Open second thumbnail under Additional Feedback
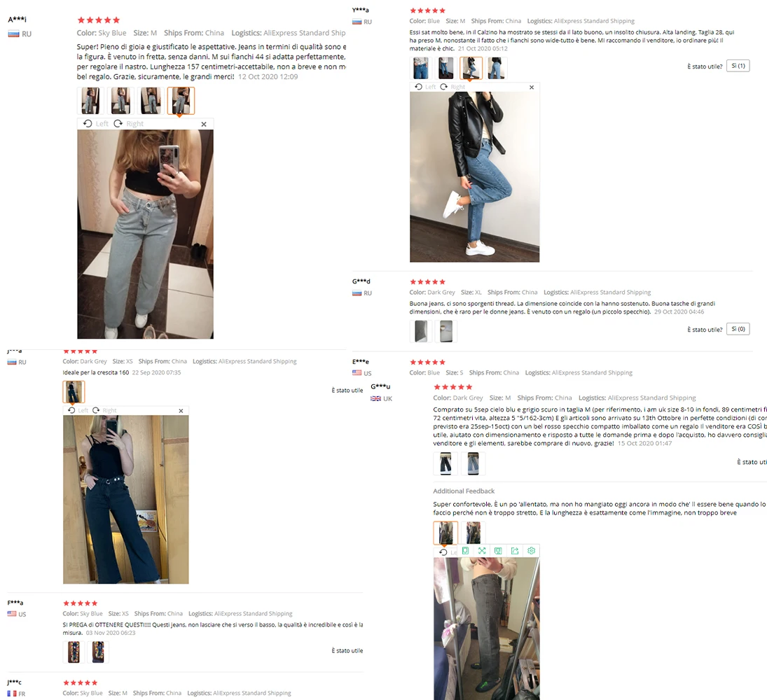767x700 pixels. pyautogui.click(x=473, y=533)
